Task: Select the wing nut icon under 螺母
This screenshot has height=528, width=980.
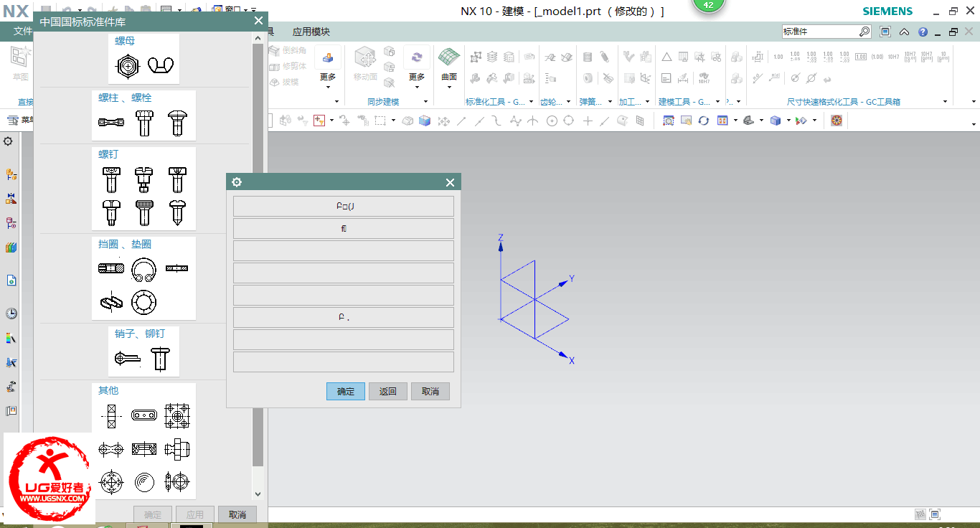Action: (x=161, y=65)
